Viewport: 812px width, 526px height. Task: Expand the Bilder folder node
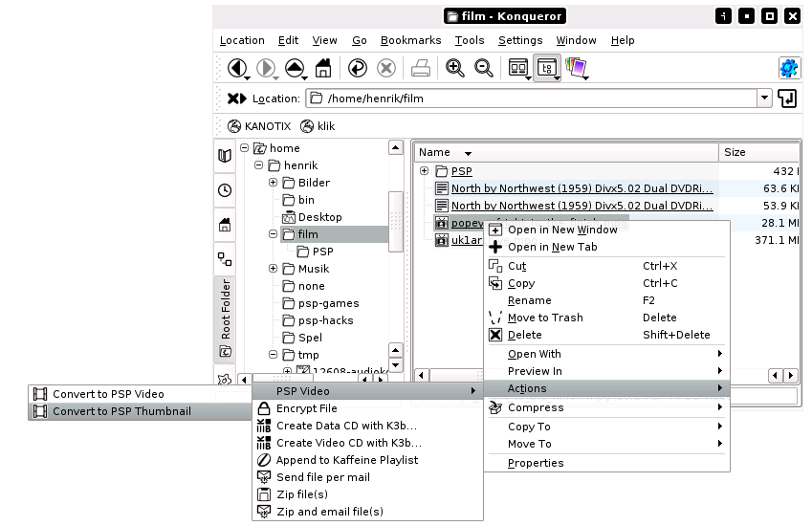click(273, 183)
